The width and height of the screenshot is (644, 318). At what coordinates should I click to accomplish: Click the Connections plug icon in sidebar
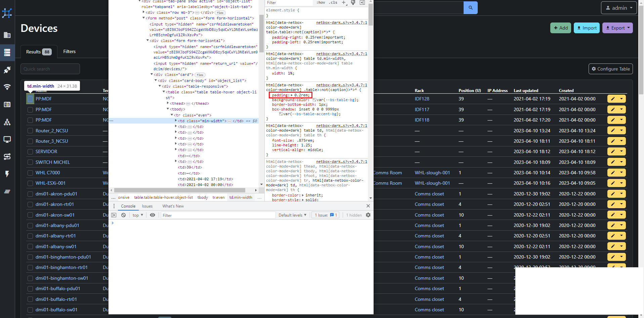(x=7, y=70)
